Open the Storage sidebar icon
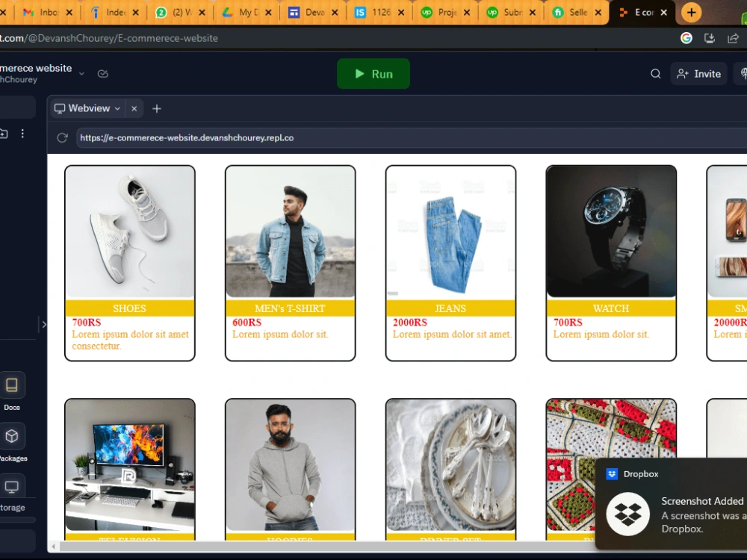The height and width of the screenshot is (560, 747). 12,487
